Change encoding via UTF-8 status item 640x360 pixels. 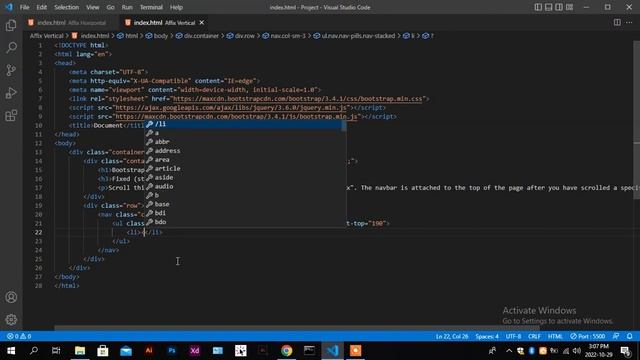513,336
